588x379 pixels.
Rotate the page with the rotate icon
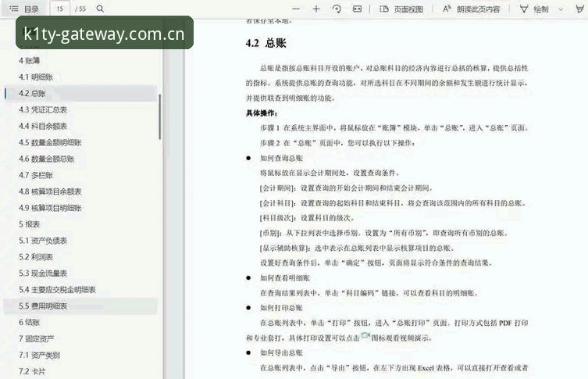337,9
